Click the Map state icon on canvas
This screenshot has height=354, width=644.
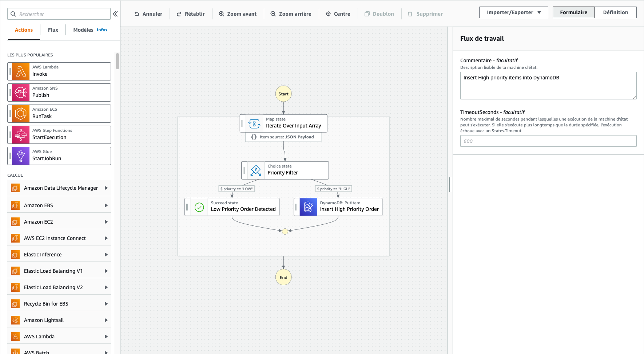254,123
